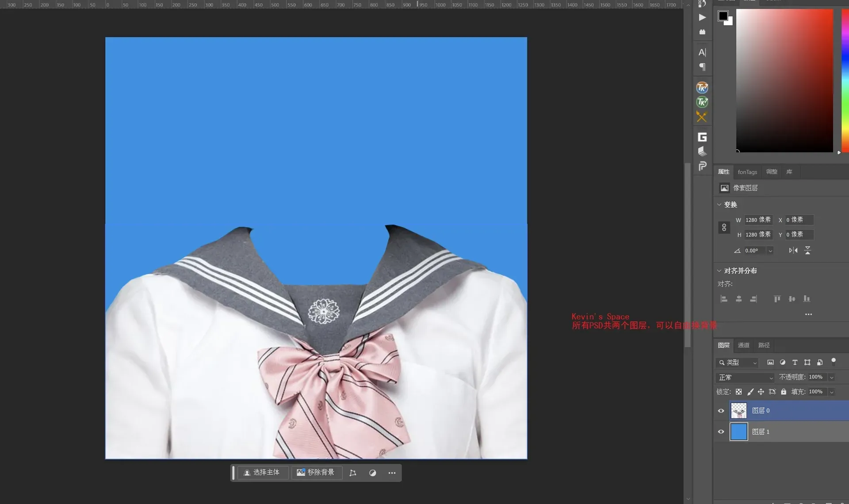
Task: Open the 正常 blend mode dropdown
Action: click(x=745, y=378)
